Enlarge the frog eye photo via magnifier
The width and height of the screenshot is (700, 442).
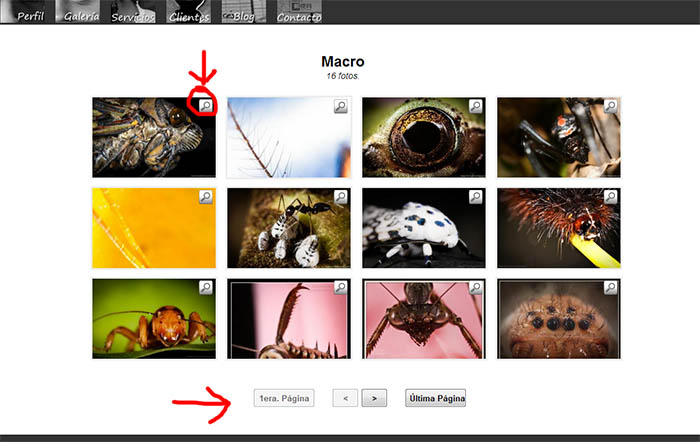pyautogui.click(x=475, y=106)
